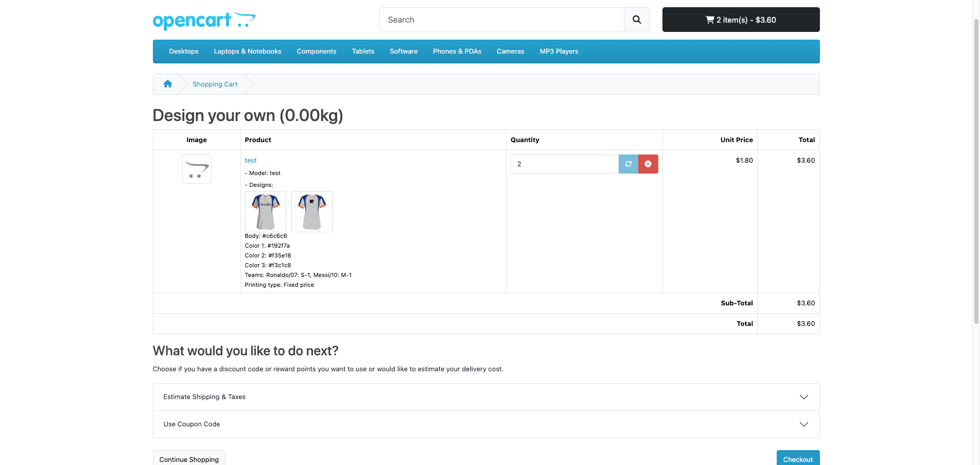Screen dimensions: 980x465
Task: Open the jersey back design thumbnail
Action: click(312, 212)
